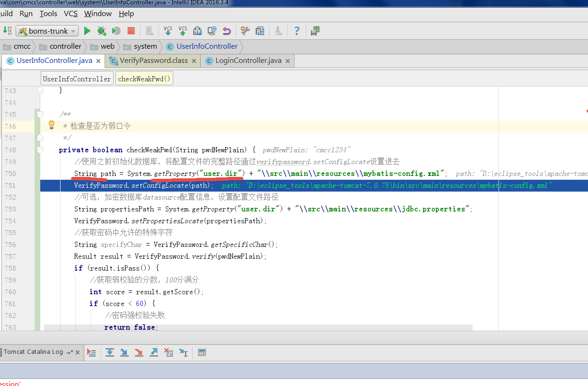Click the blue help question mark
This screenshot has width=588, height=386.
(x=297, y=31)
